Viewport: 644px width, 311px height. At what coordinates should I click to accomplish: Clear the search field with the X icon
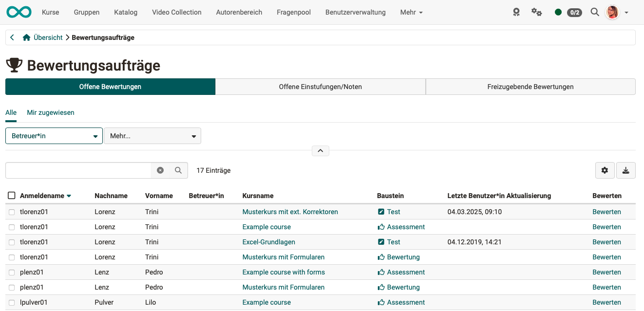pos(160,170)
